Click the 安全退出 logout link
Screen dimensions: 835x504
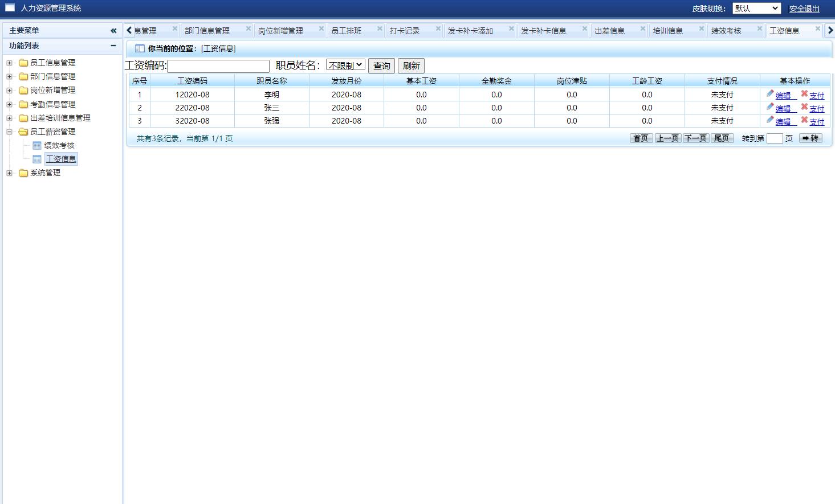[804, 9]
